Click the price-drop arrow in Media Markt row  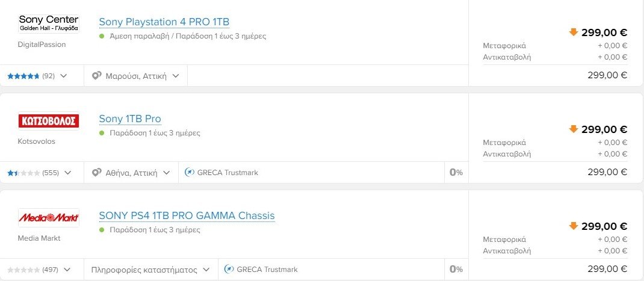(x=573, y=226)
